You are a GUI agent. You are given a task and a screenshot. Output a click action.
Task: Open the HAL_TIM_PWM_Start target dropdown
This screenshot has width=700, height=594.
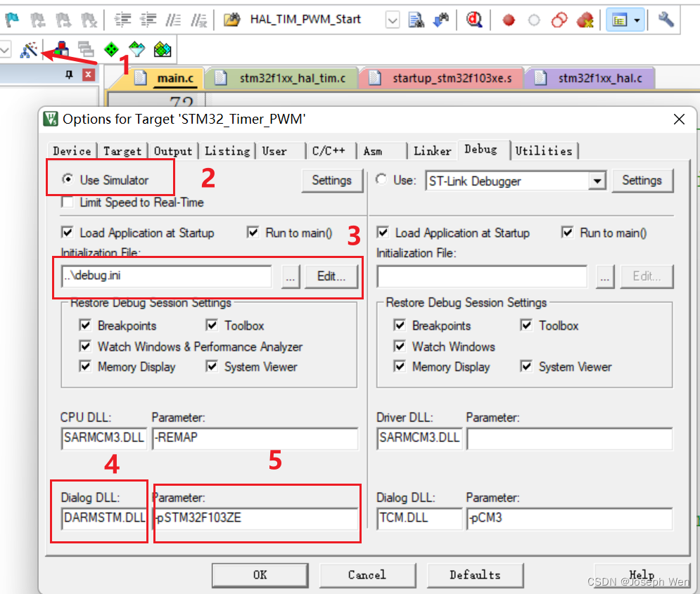pos(393,19)
